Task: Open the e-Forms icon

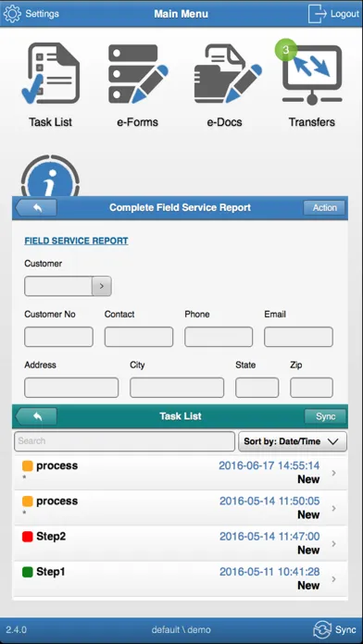Action: 138,74
